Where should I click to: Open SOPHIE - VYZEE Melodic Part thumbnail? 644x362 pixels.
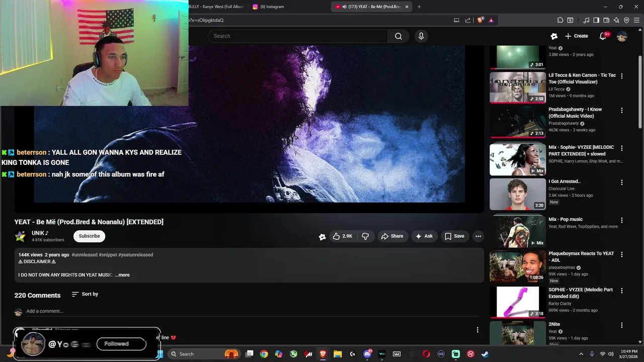click(518, 302)
